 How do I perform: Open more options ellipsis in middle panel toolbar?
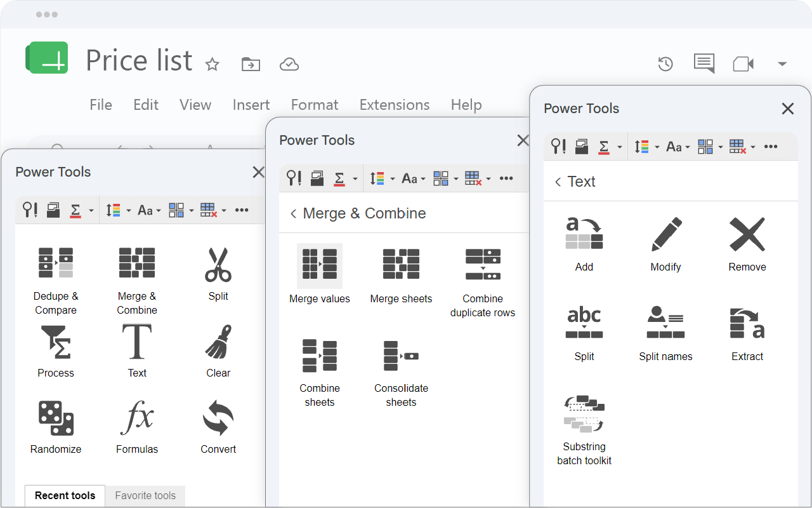point(506,178)
